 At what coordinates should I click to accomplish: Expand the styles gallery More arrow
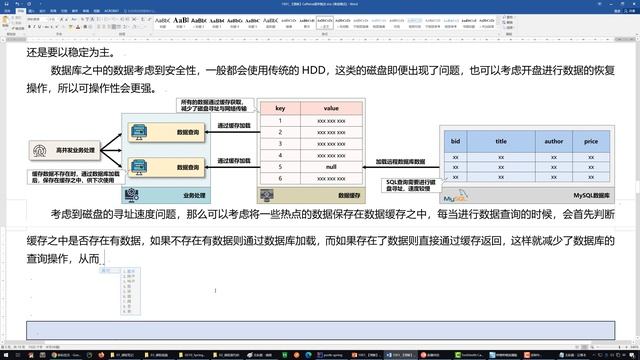coord(498,28)
